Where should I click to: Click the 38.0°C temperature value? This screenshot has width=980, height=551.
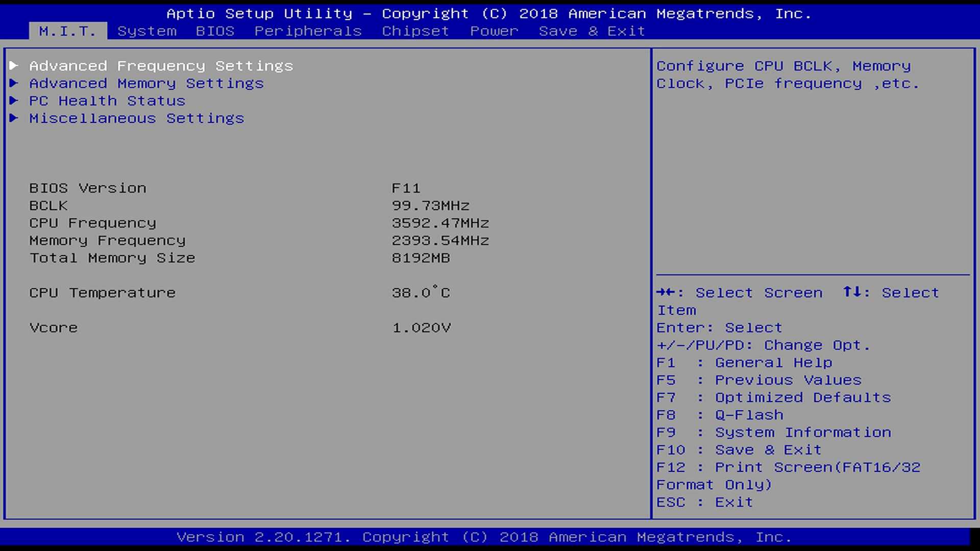[x=421, y=292]
